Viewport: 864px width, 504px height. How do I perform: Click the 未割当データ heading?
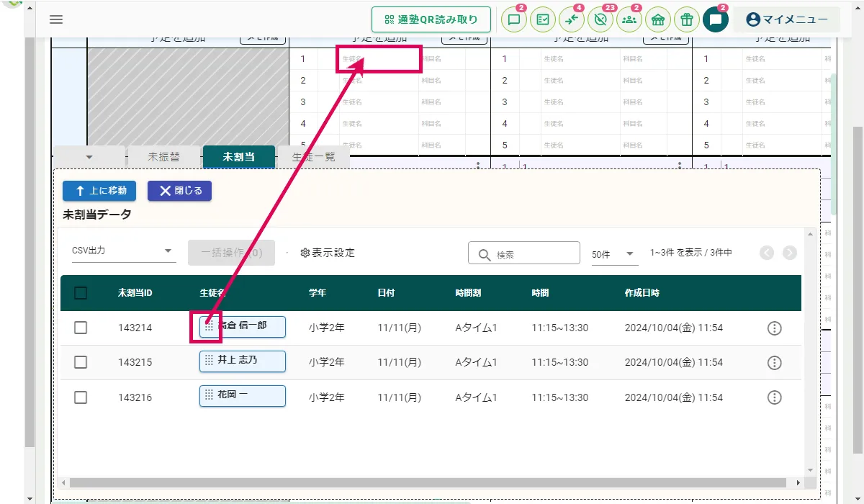[x=97, y=215]
